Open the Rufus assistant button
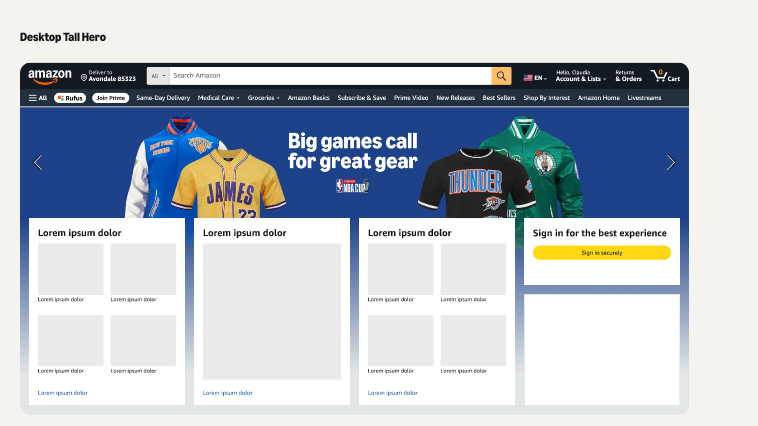 coord(70,98)
